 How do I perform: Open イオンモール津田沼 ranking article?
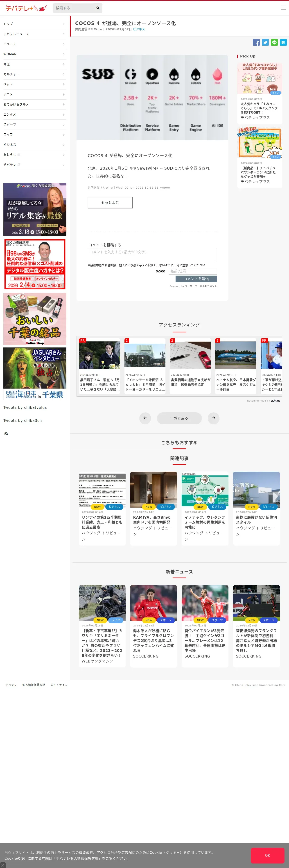point(145,366)
